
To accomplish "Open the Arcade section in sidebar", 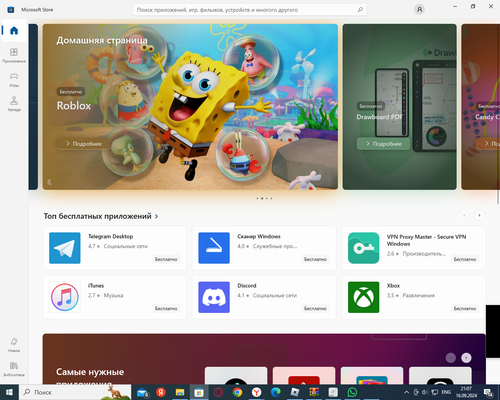I will tap(14, 104).
